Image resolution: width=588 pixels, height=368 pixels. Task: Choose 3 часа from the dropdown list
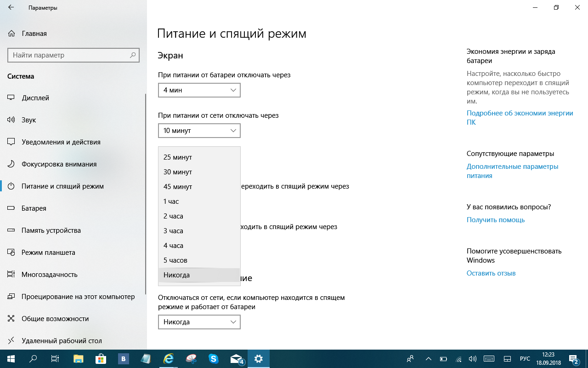tap(199, 231)
